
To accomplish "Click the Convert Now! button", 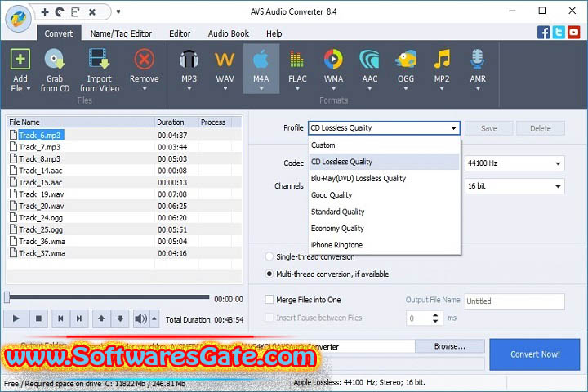I will 535,354.
